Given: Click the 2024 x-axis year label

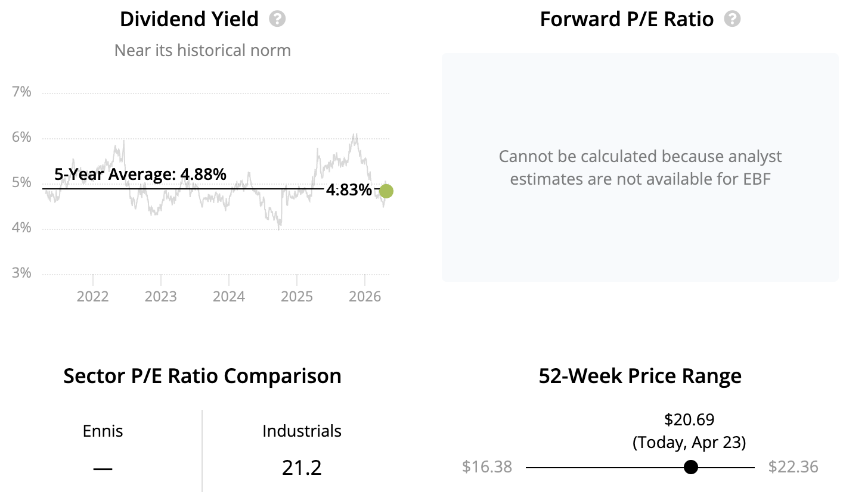Looking at the screenshot, I should (229, 296).
